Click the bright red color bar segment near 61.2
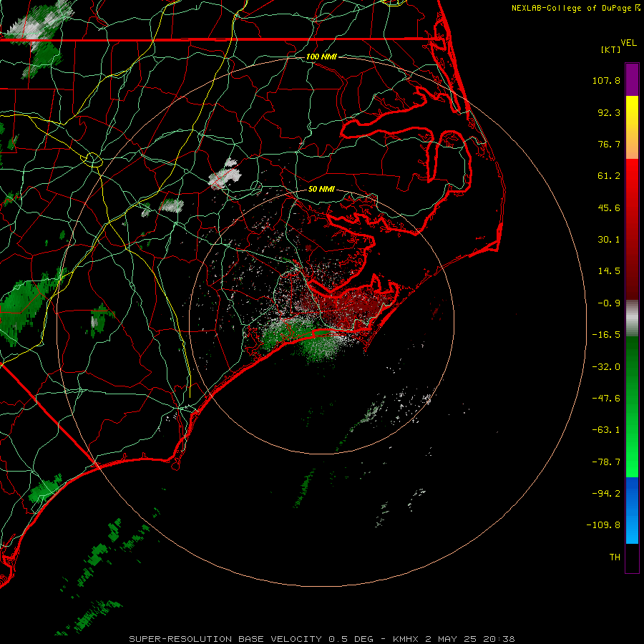 (x=632, y=177)
